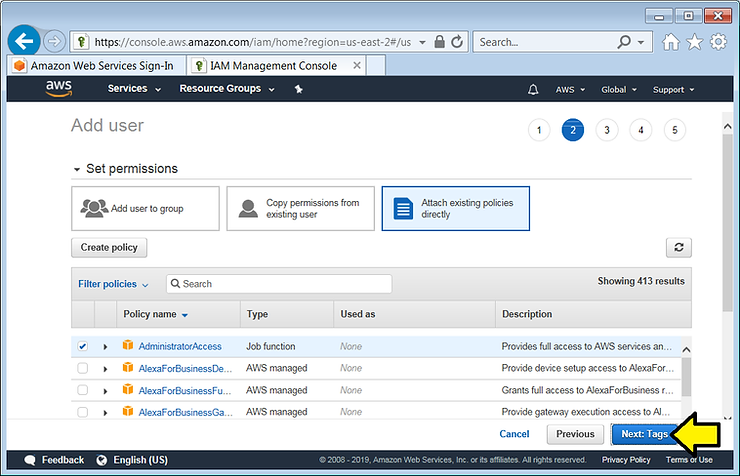The width and height of the screenshot is (740, 476).
Task: Open browser home icon
Action: 671,42
